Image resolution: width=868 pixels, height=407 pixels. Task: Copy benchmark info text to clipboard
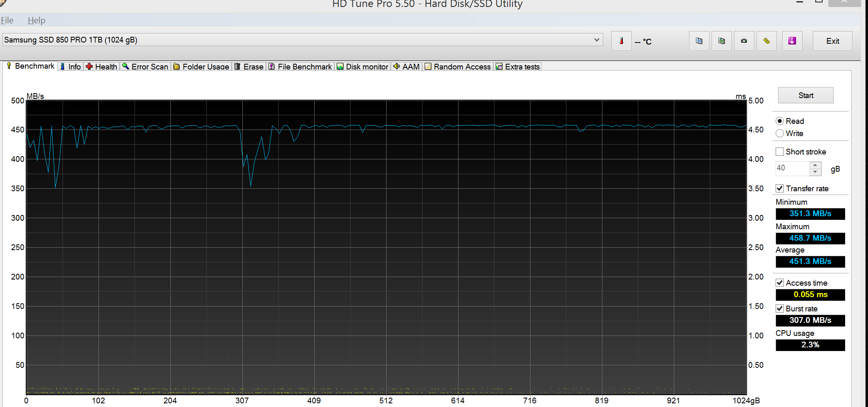coord(699,41)
